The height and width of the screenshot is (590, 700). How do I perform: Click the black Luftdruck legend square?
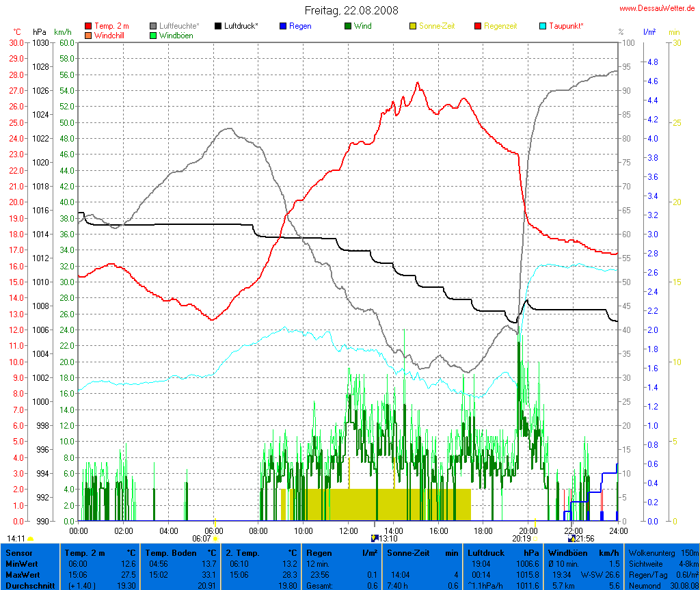coord(219,26)
